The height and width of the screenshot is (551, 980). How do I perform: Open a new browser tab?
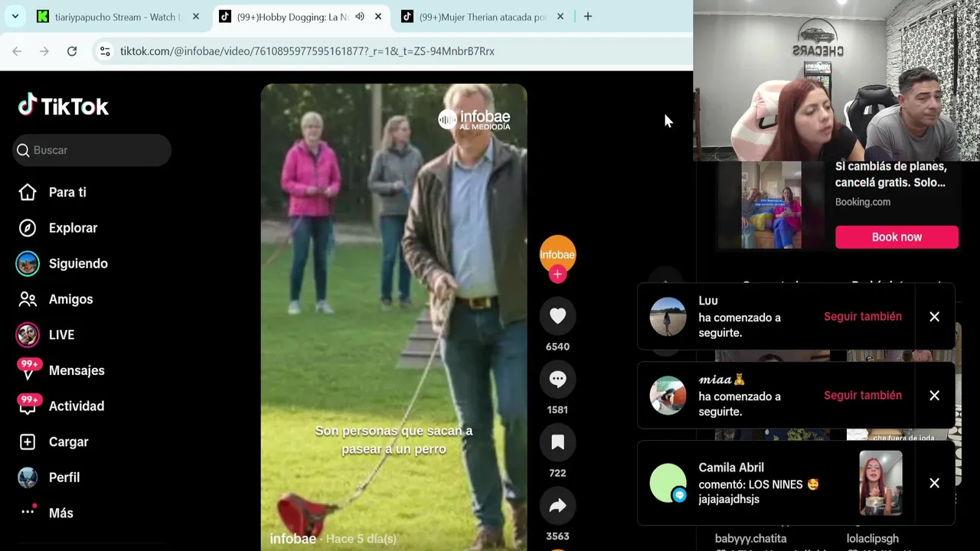pos(588,16)
